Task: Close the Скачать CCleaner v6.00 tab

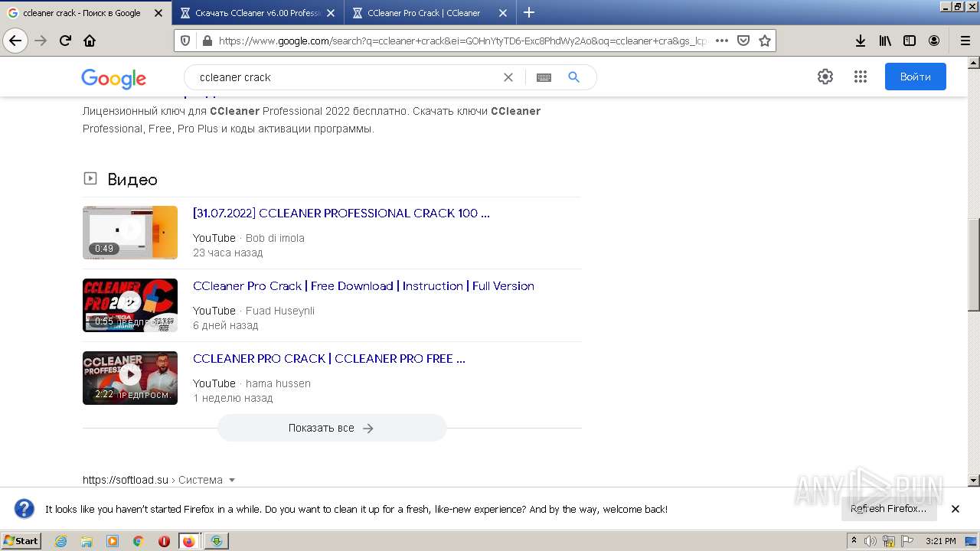Action: pyautogui.click(x=331, y=13)
